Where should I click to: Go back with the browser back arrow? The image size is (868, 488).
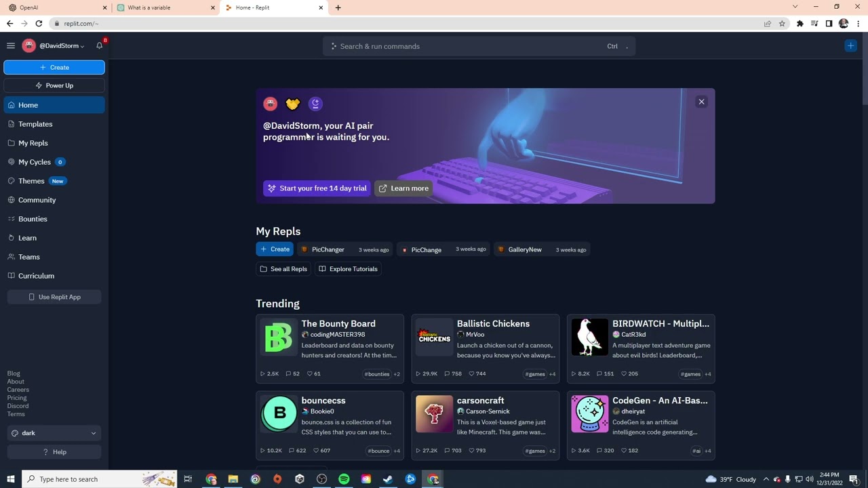coord(9,24)
